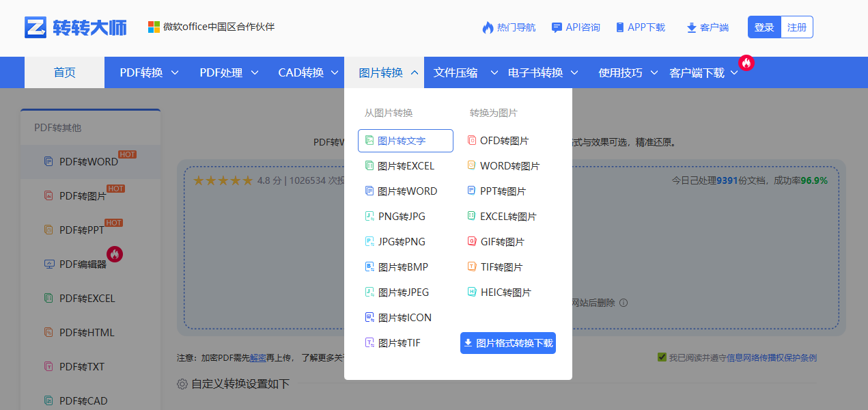The height and width of the screenshot is (410, 868).
Task: Click the 图片转文字 icon in the menu
Action: pos(369,141)
